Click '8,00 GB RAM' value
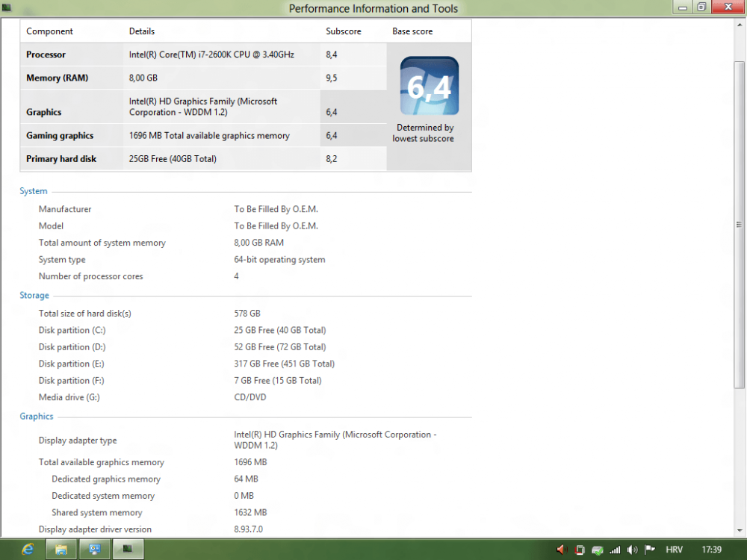This screenshot has width=747, height=560. [x=258, y=243]
